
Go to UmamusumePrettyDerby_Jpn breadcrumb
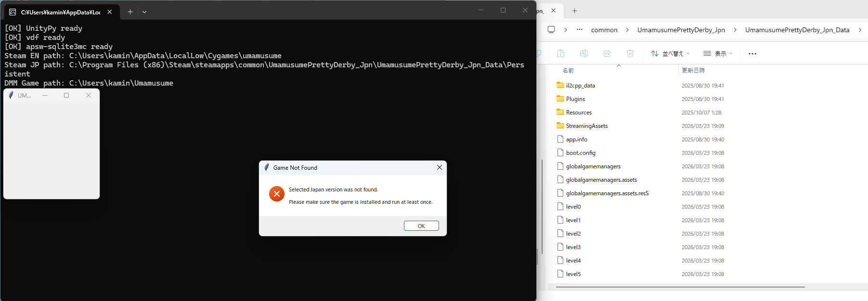(x=681, y=30)
